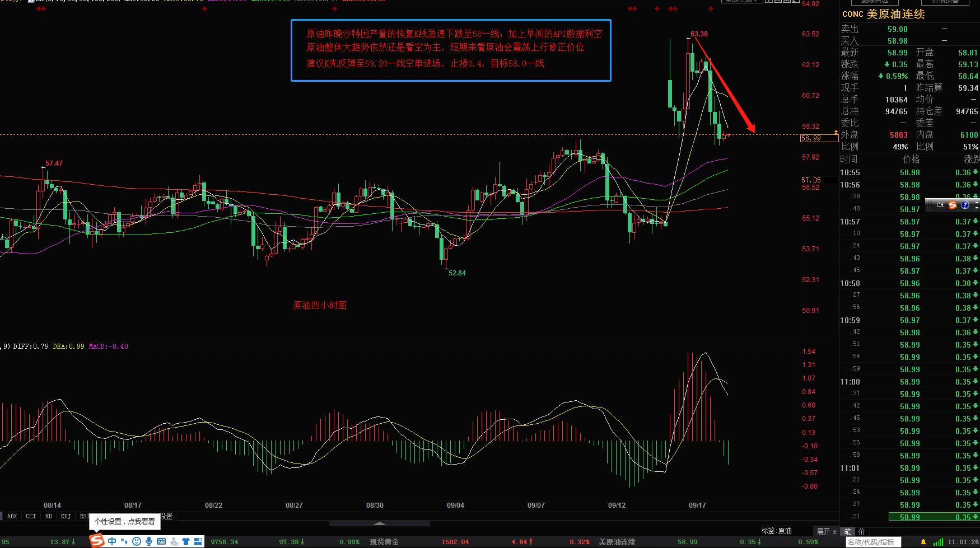This screenshot has width=980, height=548.
Task: Switch to the KDJ indicator tab
Action: tap(66, 516)
